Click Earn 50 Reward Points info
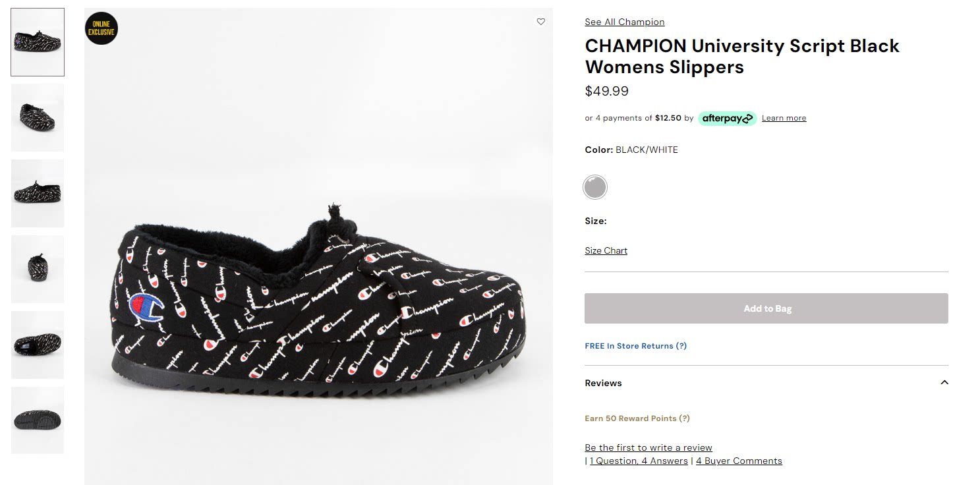The image size is (980, 485). coord(637,418)
